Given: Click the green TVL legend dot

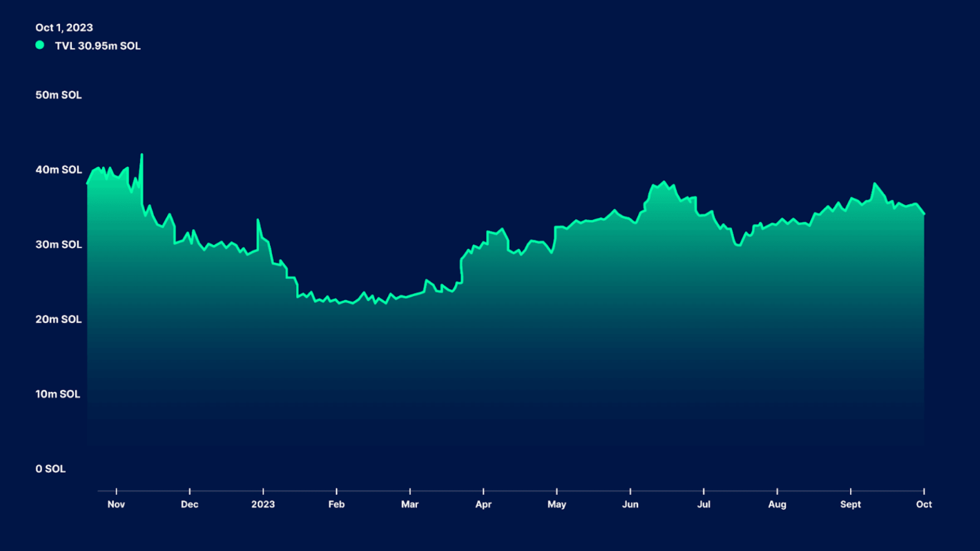Looking at the screenshot, I should point(40,45).
